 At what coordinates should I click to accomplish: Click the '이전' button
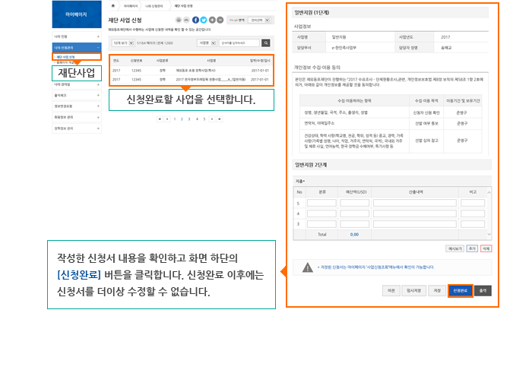(391, 291)
